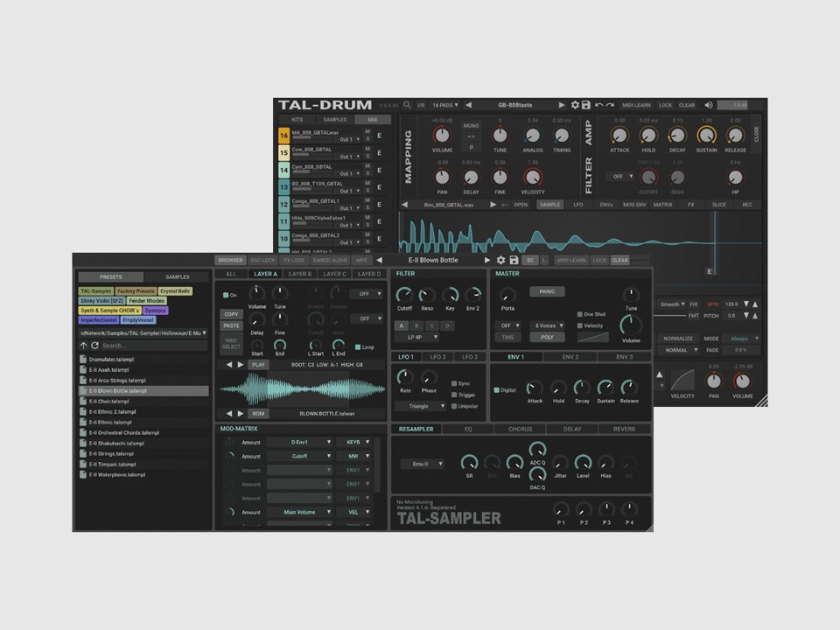This screenshot has height=630, width=840.
Task: Save the kit with TAL-Drum's floppy icon
Action: [x=585, y=105]
